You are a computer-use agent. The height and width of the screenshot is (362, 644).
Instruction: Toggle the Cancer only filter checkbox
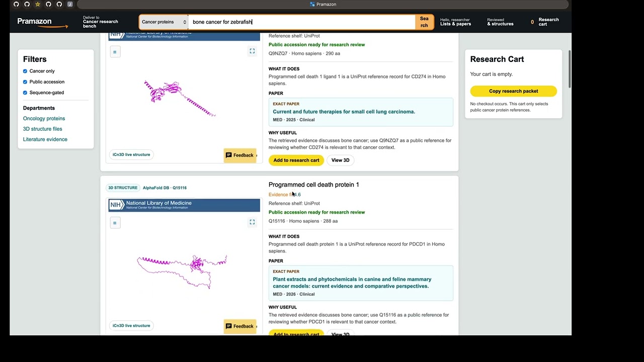[x=25, y=71]
